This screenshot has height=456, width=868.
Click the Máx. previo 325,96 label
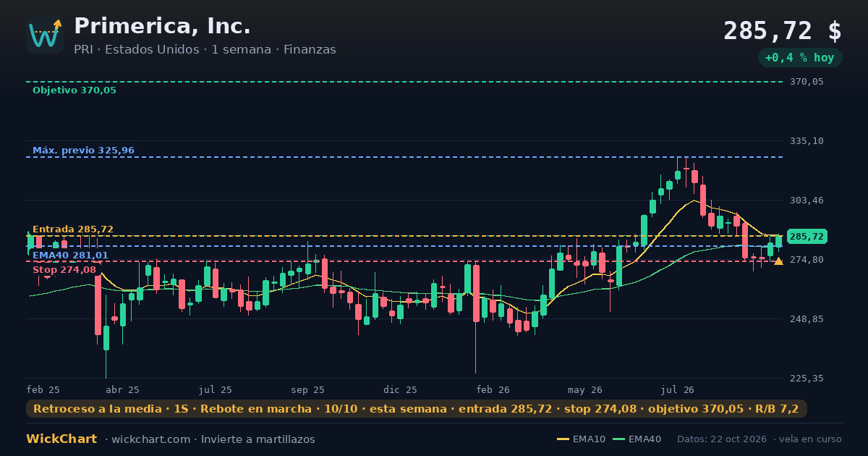[x=83, y=151]
